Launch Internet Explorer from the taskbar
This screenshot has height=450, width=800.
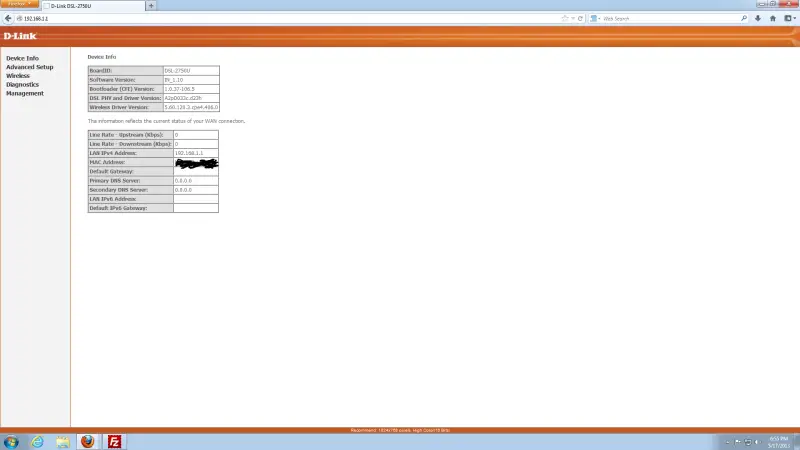tap(37, 442)
